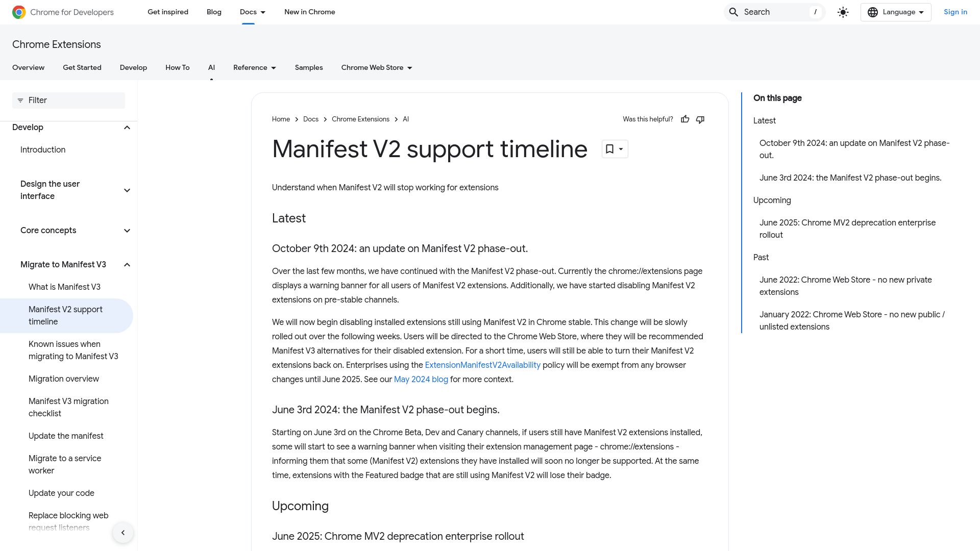980x551 pixels.
Task: Open the Develop tab
Action: pyautogui.click(x=133, y=68)
